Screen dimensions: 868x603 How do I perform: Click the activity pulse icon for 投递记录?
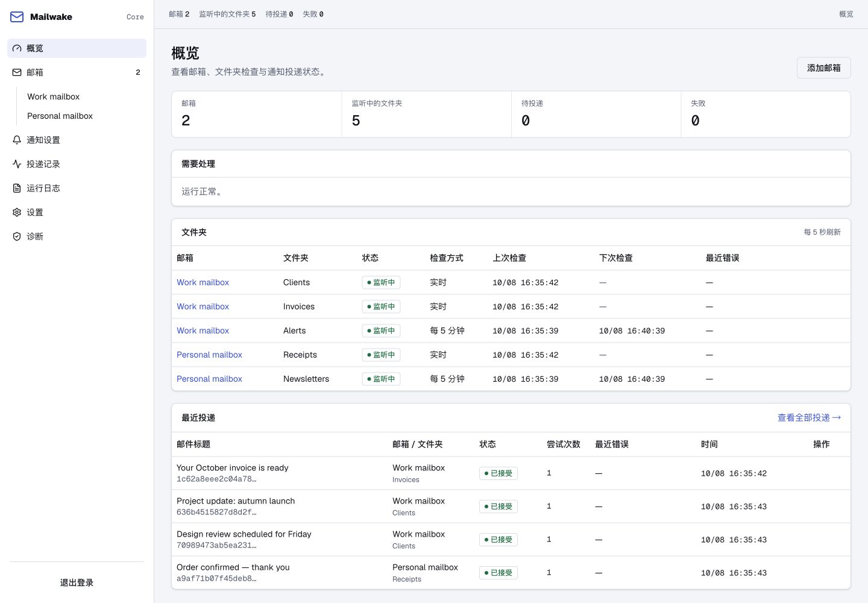click(17, 164)
